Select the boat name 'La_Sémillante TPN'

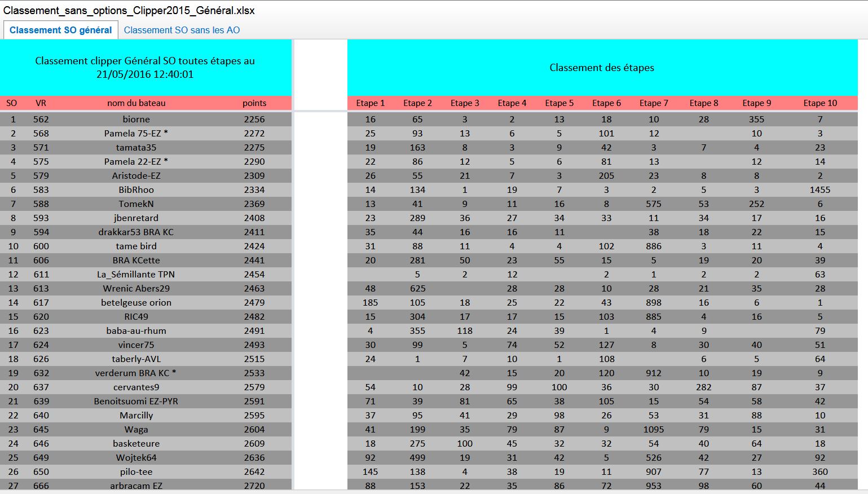[136, 275]
